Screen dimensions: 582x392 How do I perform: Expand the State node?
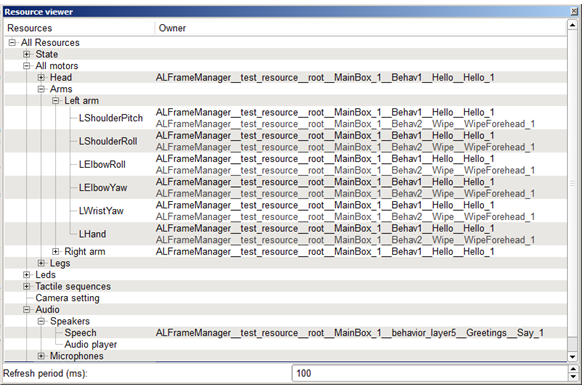tap(27, 54)
